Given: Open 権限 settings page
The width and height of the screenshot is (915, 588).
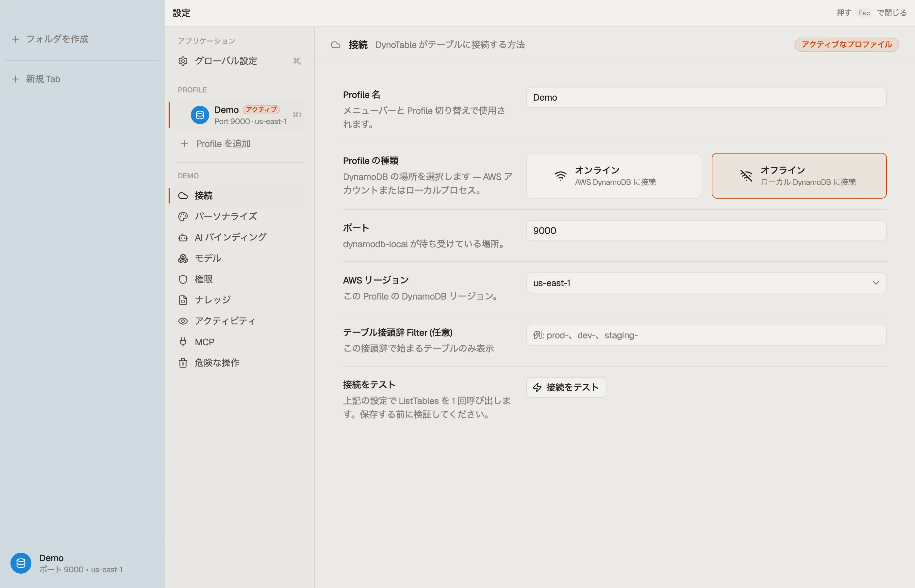Looking at the screenshot, I should click(x=239, y=280).
